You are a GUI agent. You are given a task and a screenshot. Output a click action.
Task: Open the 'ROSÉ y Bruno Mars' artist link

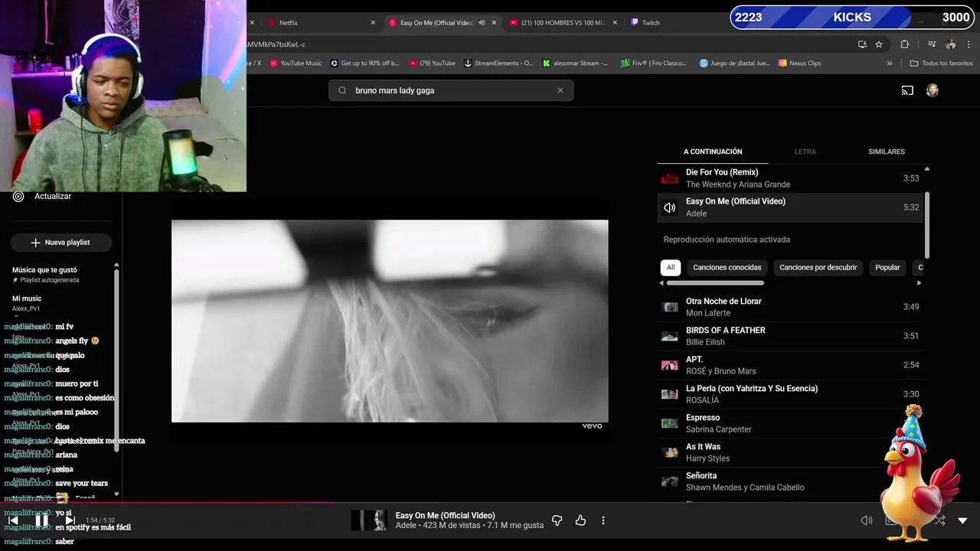point(721,371)
